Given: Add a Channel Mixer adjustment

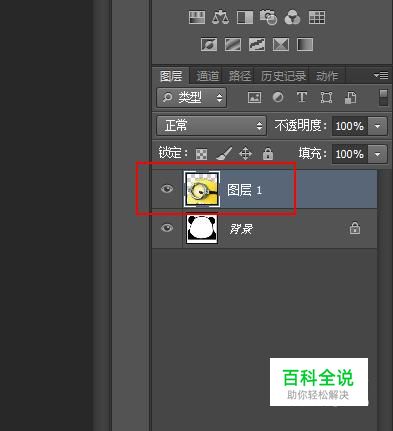Looking at the screenshot, I should click(x=292, y=17).
